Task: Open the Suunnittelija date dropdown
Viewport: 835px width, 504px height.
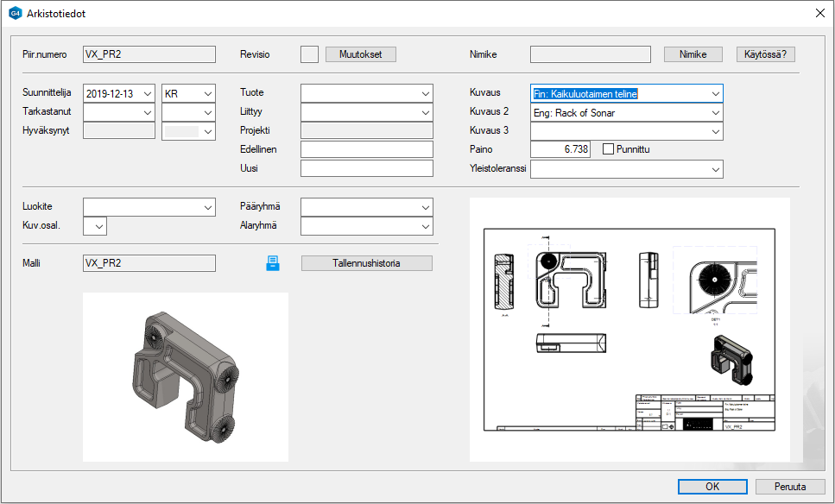Action: [147, 93]
